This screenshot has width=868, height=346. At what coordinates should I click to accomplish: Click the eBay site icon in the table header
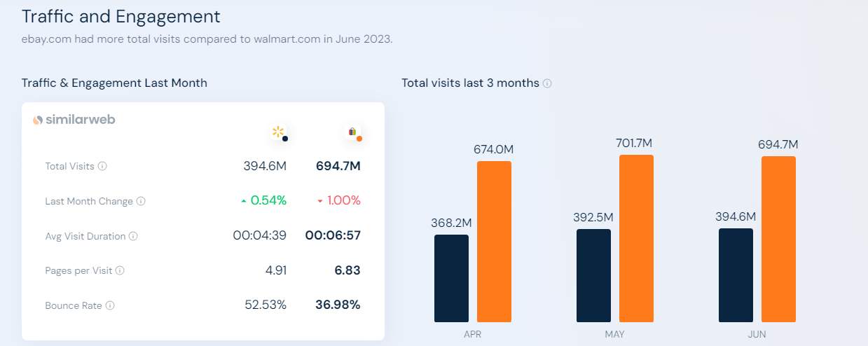(x=353, y=132)
